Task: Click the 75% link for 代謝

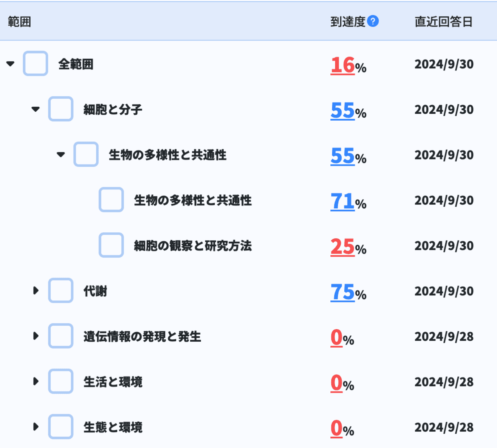Action: [x=343, y=292]
